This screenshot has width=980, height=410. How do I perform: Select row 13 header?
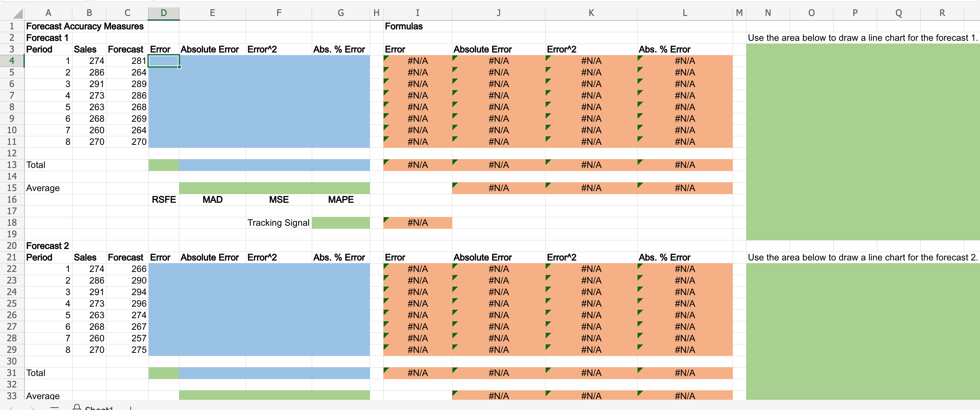tap(12, 165)
